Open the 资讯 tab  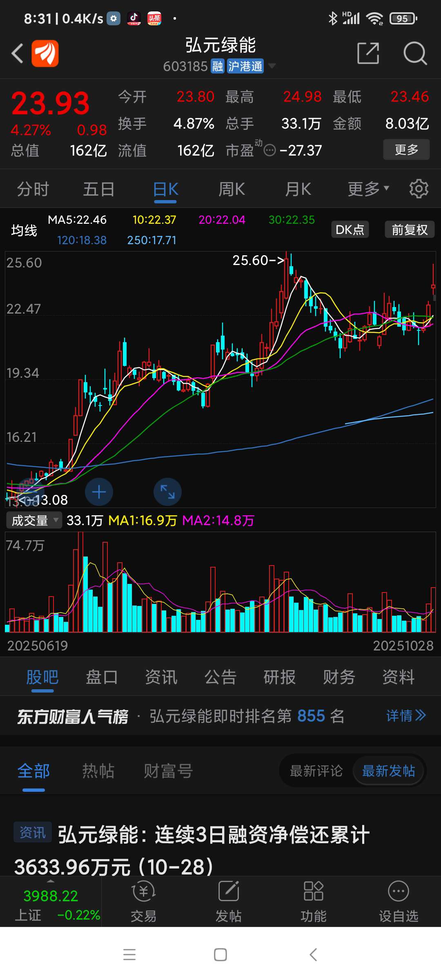point(161,677)
